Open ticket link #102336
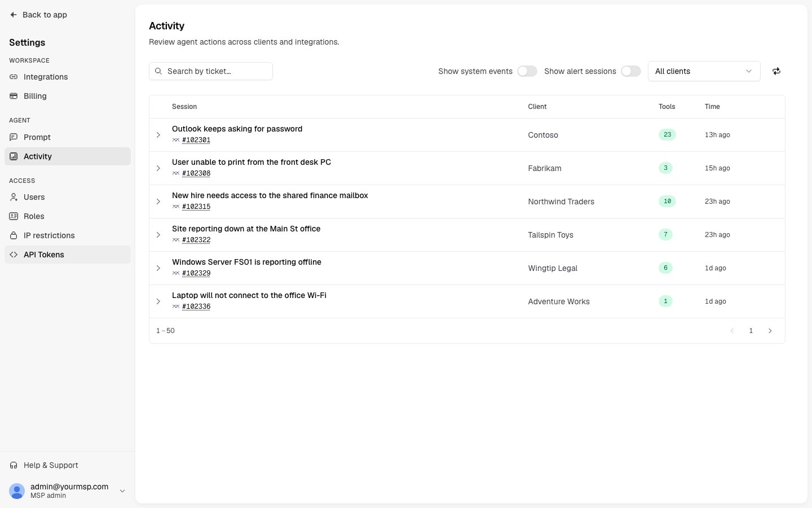The image size is (812, 508). [x=196, y=306]
